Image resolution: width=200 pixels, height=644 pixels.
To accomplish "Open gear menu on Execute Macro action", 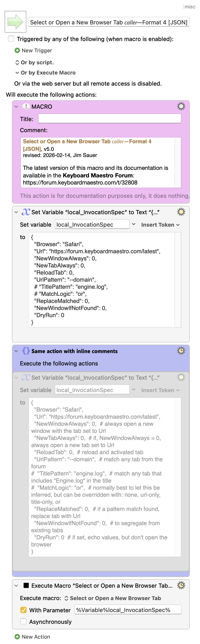I will click(x=181, y=585).
